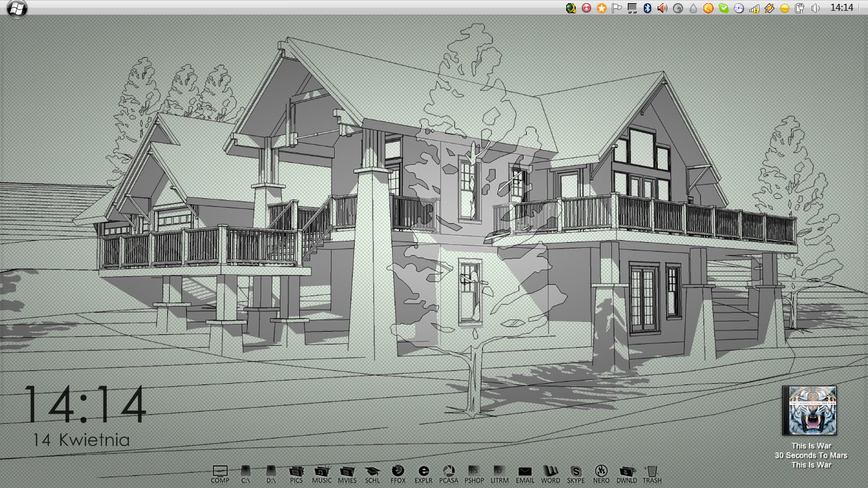Open the EXPLR Internet Explorer icon

423,471
